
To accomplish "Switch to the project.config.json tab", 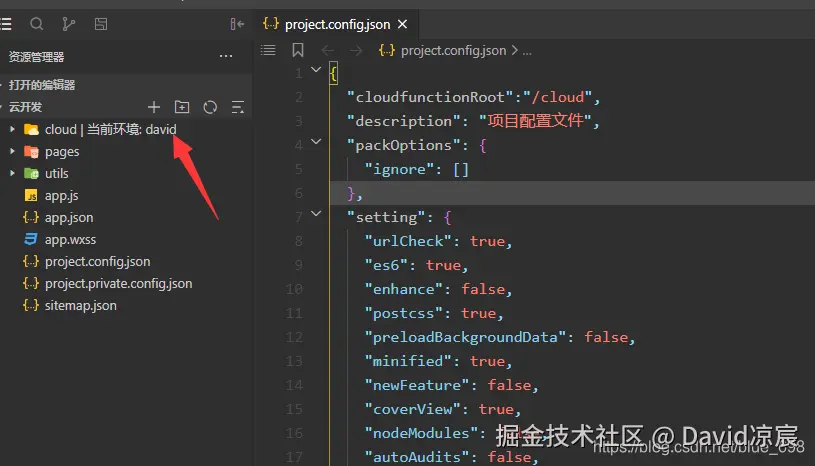I will click(x=335, y=24).
